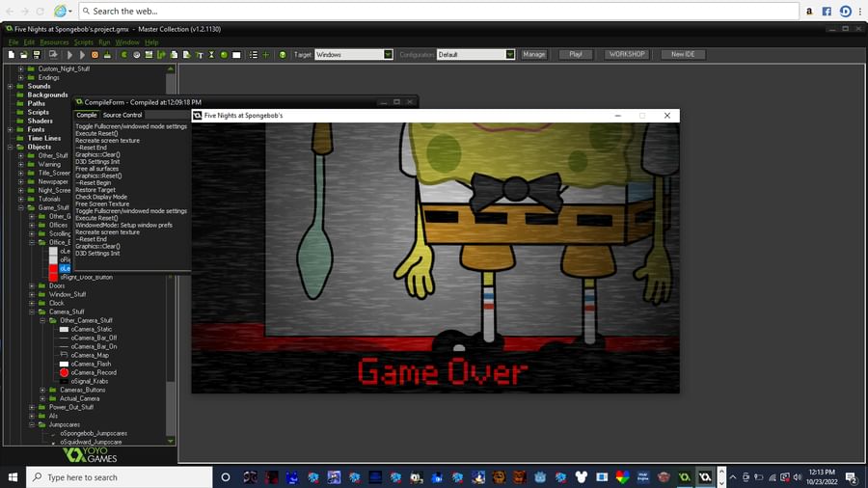Image resolution: width=868 pixels, height=488 pixels.
Task: Collapse the Camera_Stuff folder
Action: pyautogui.click(x=32, y=312)
